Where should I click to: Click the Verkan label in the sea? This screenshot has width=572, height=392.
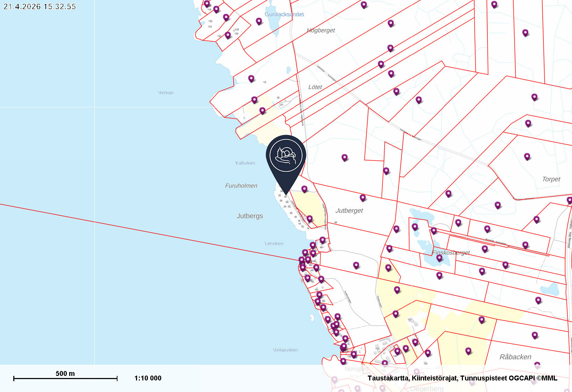click(x=166, y=93)
